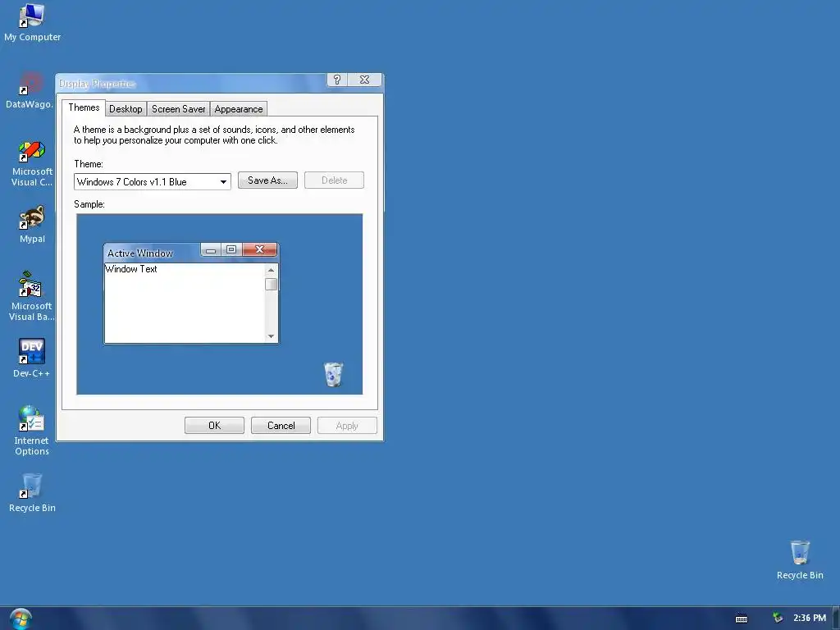Click the 'Window Text' sample text
The width and height of the screenshot is (840, 630).
pos(131,269)
